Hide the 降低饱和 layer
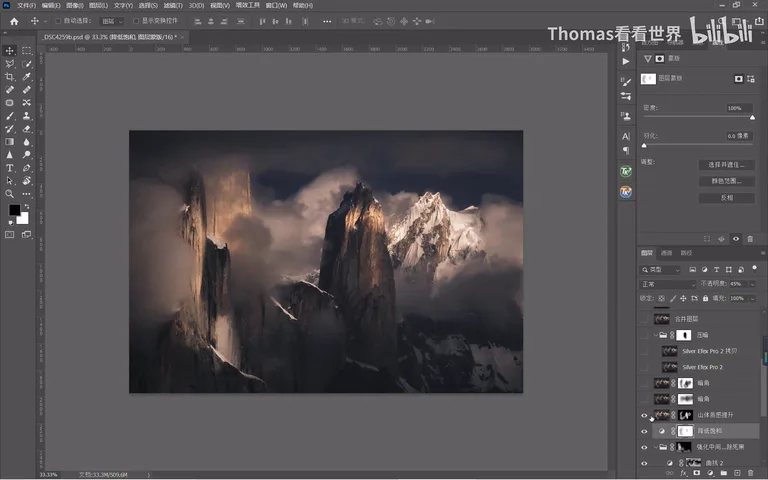The image size is (768, 480). [x=644, y=432]
